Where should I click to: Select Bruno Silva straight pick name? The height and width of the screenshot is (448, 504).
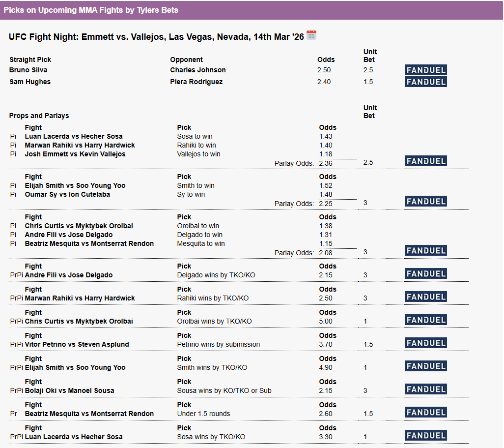pos(28,70)
